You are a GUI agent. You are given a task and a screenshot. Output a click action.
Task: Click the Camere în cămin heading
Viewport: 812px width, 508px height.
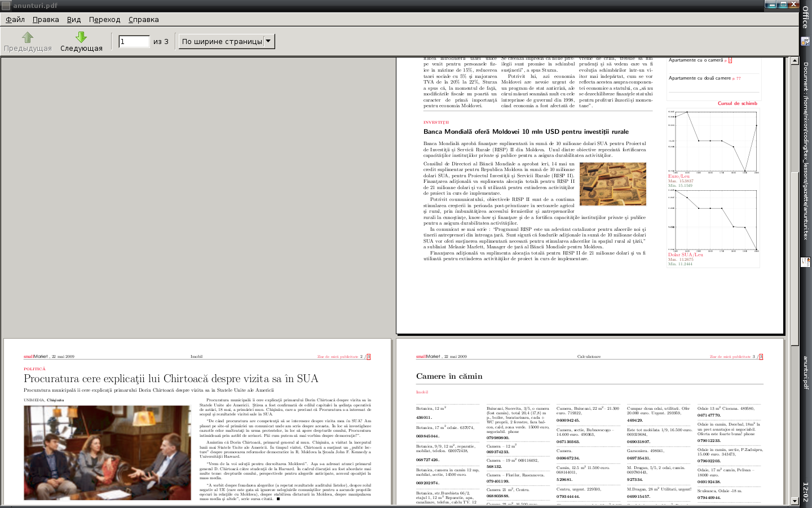pos(449,376)
